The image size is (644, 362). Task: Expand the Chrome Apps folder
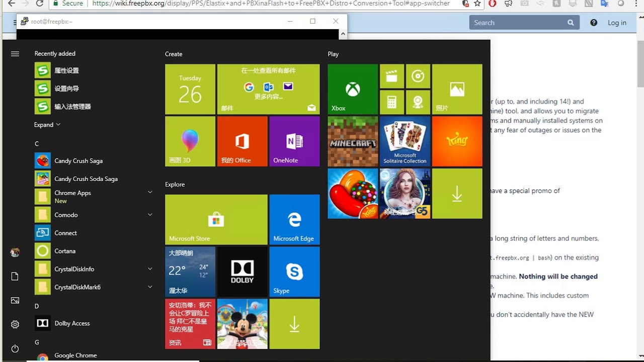[x=150, y=193]
